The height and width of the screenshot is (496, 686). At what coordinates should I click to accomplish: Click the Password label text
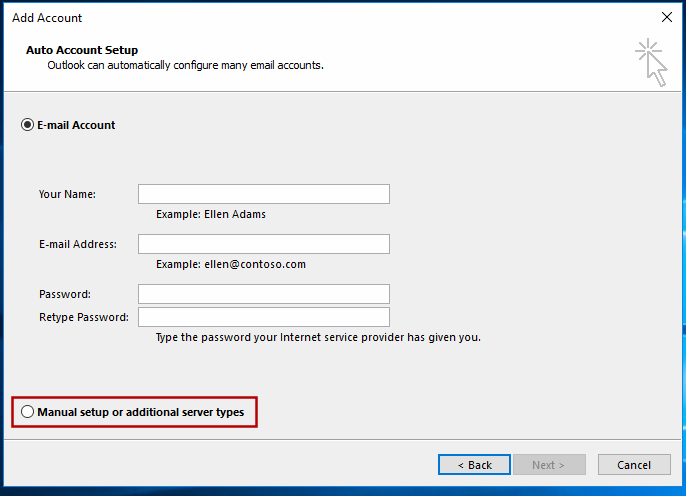click(65, 294)
